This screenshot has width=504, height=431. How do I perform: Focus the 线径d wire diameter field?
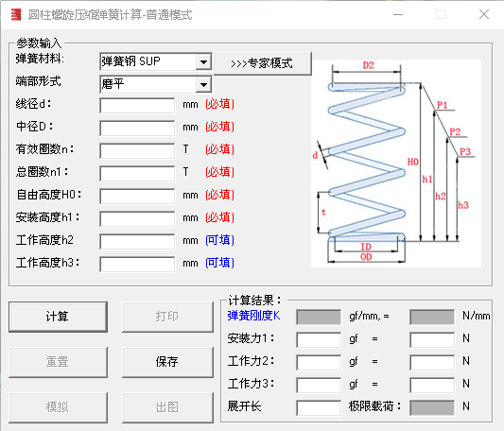tap(137, 106)
